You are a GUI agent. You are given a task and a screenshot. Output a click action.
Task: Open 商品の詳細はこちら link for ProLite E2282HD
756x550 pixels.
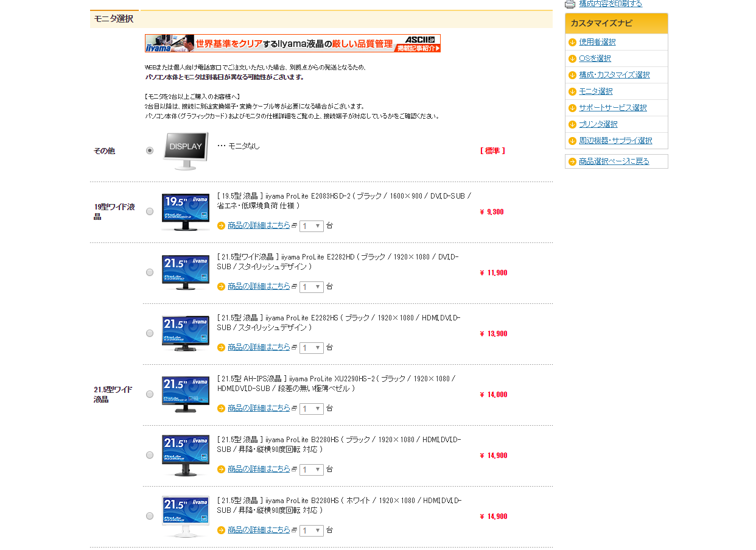click(259, 286)
